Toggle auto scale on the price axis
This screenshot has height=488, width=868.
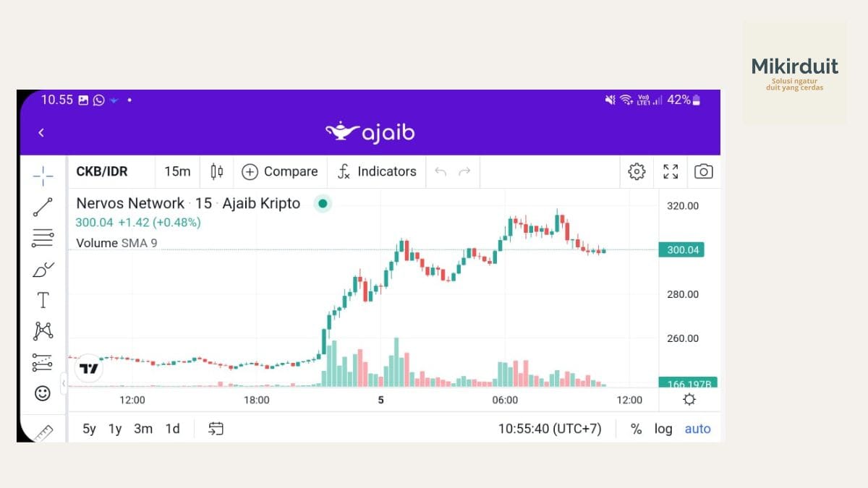pyautogui.click(x=697, y=429)
